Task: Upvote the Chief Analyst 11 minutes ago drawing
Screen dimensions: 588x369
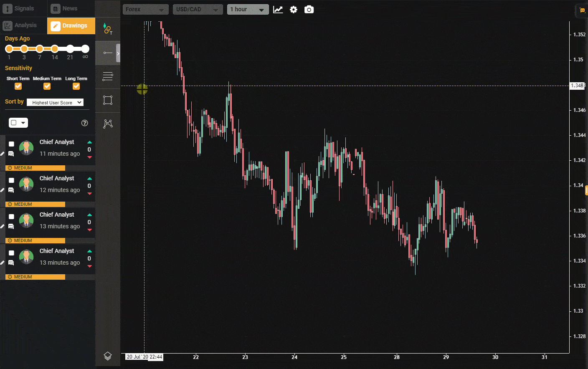Action: [89, 142]
